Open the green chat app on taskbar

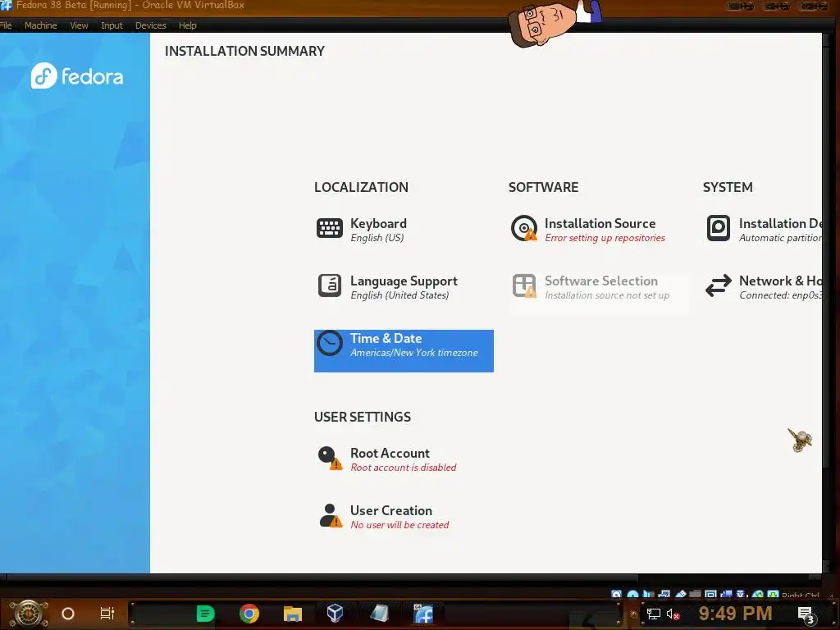point(205,614)
